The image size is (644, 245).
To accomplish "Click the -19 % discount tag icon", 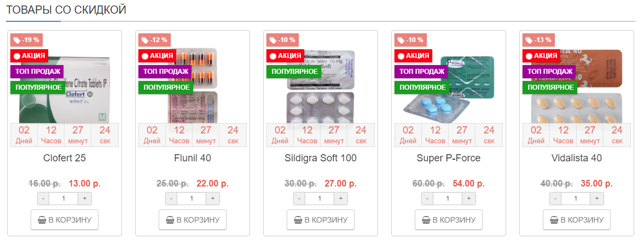I will click(17, 40).
